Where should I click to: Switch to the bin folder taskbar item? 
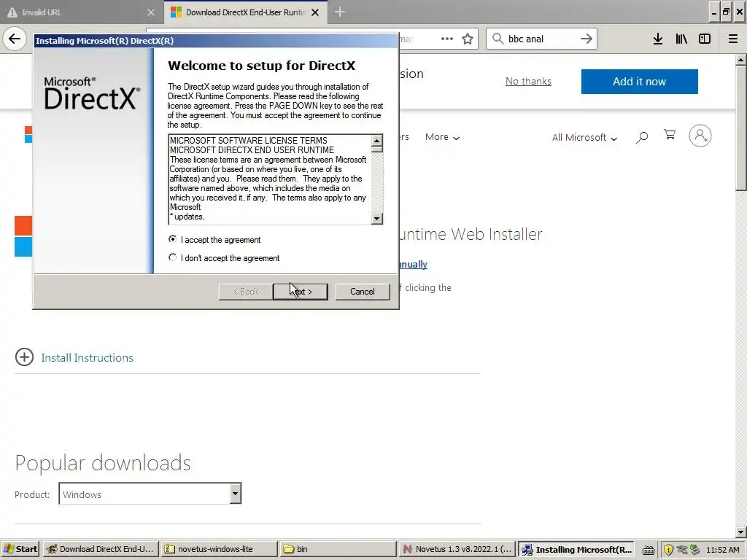[338, 549]
